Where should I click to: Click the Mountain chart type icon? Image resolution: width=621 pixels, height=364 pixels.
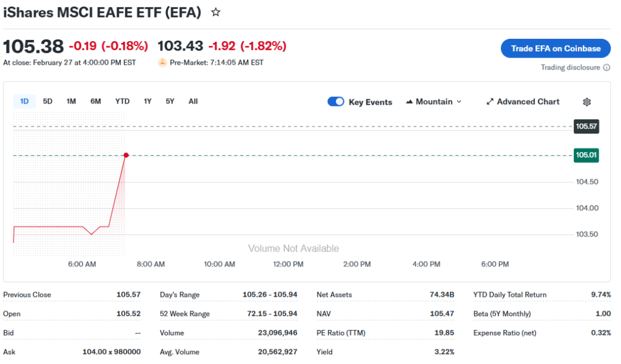click(409, 102)
